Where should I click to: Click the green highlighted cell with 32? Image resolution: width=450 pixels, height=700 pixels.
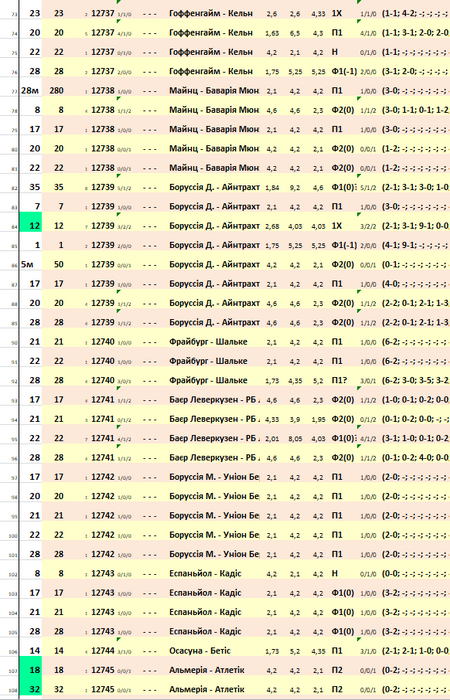[30, 685]
